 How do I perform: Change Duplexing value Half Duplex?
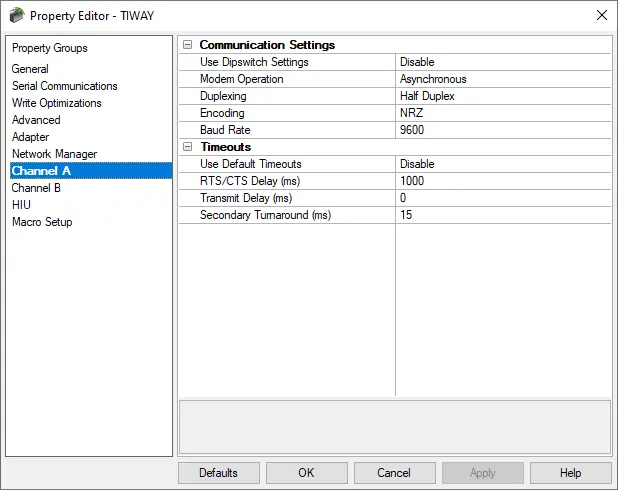[503, 96]
